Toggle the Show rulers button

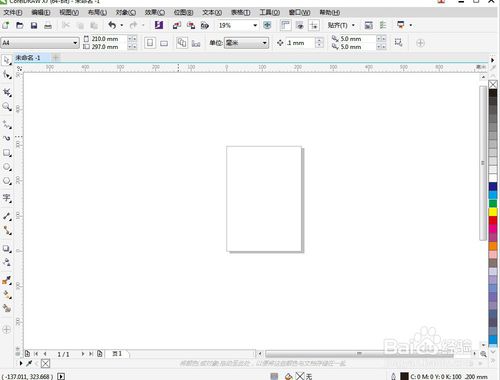pyautogui.click(x=285, y=25)
